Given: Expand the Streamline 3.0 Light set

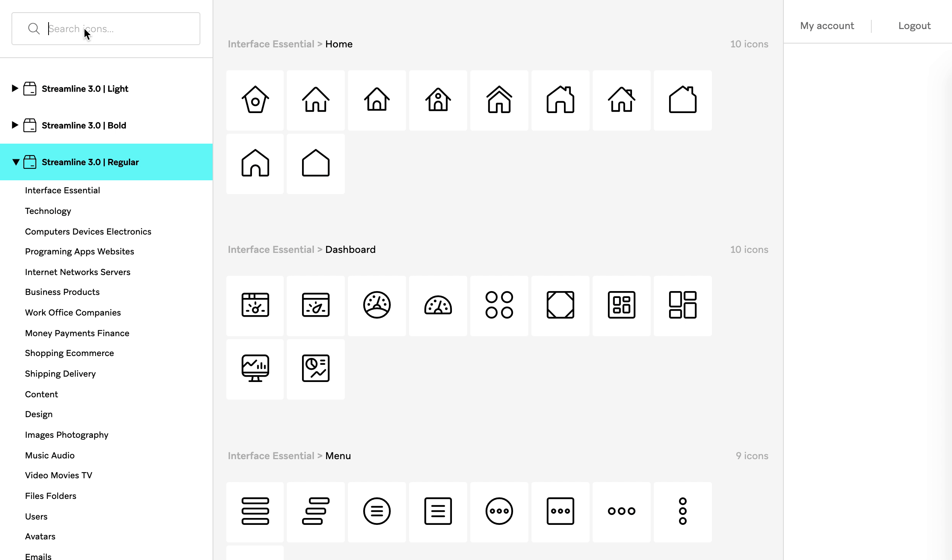Looking at the screenshot, I should (15, 89).
